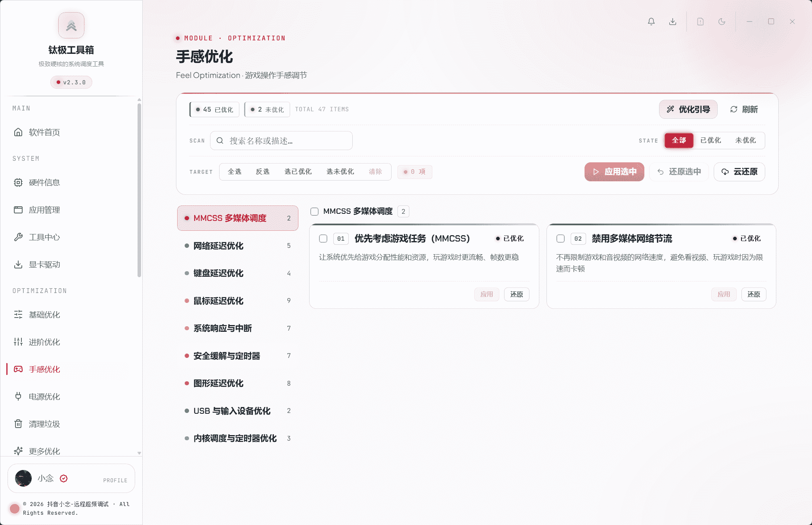Select 键盘延迟优化 category
This screenshot has height=525, width=812.
(x=238, y=273)
